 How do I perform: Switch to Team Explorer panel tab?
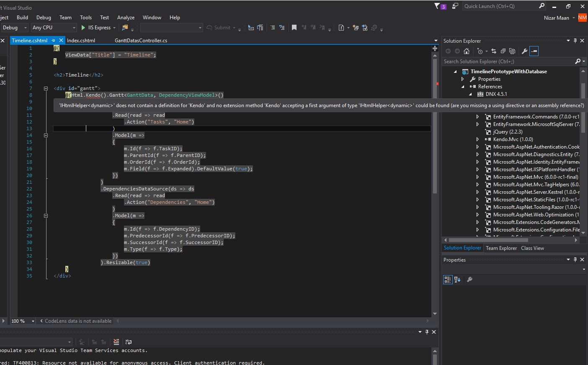pyautogui.click(x=501, y=248)
